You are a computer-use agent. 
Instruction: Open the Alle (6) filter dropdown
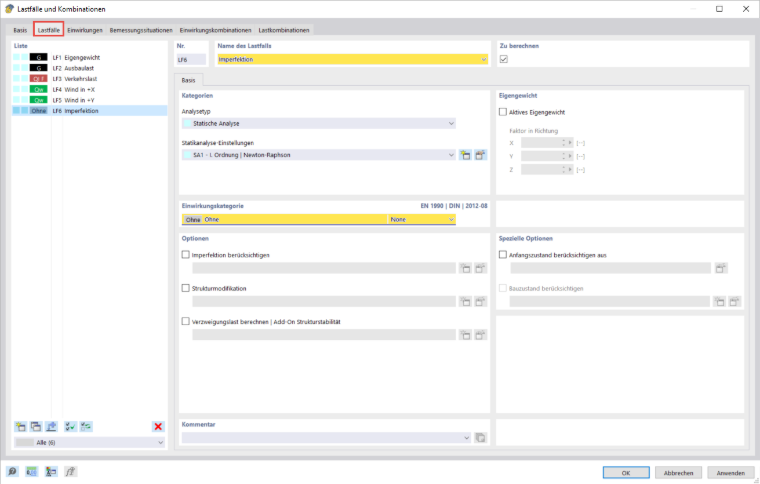pos(160,442)
